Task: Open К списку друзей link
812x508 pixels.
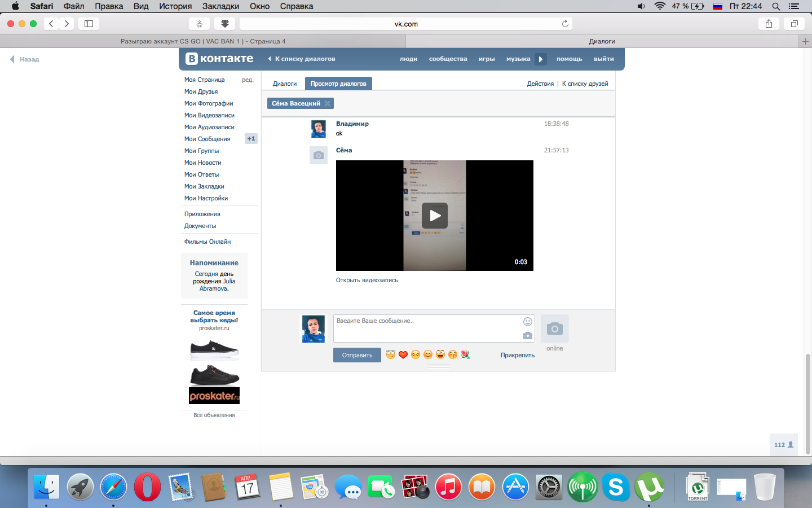Action: 585,84
